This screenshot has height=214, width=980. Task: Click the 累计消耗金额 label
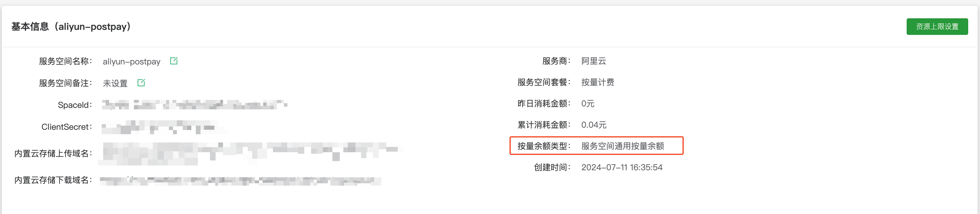(x=544, y=125)
